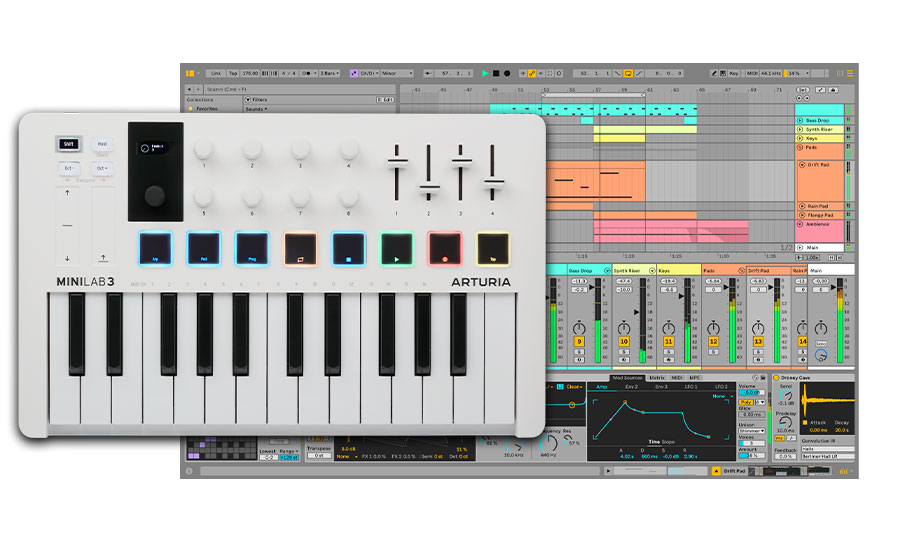The image size is (900, 542).
Task: Click the browser Search field
Action: click(x=300, y=90)
